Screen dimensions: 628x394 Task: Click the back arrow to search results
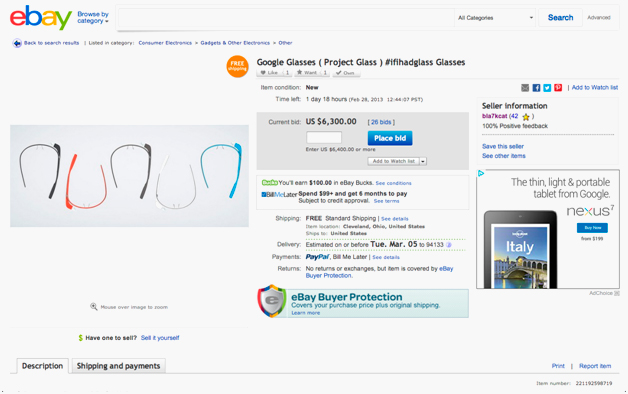[17, 43]
